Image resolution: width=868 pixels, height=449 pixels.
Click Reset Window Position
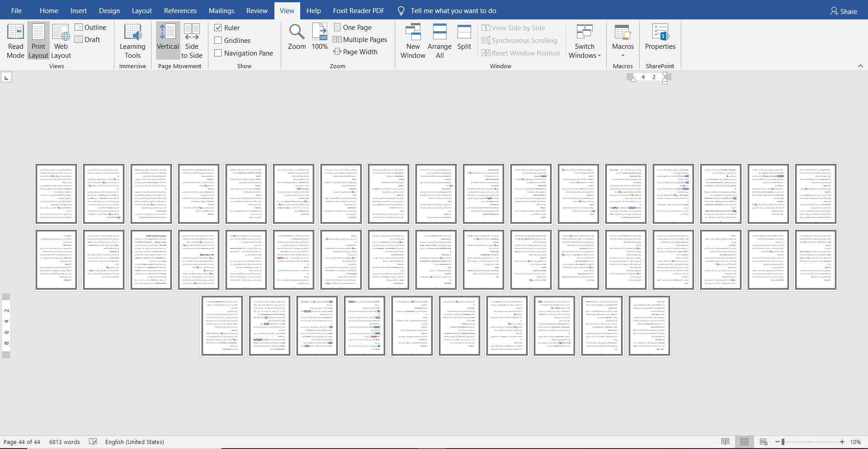click(x=521, y=53)
